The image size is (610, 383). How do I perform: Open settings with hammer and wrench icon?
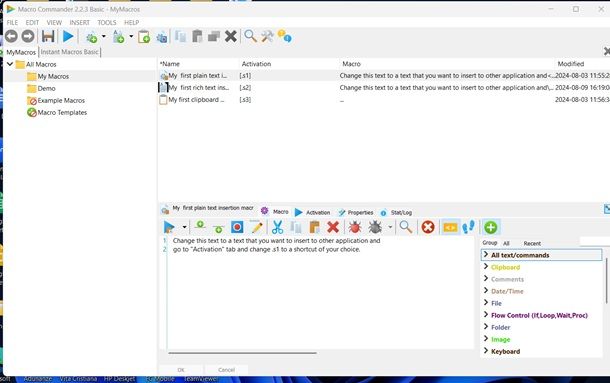point(267,37)
